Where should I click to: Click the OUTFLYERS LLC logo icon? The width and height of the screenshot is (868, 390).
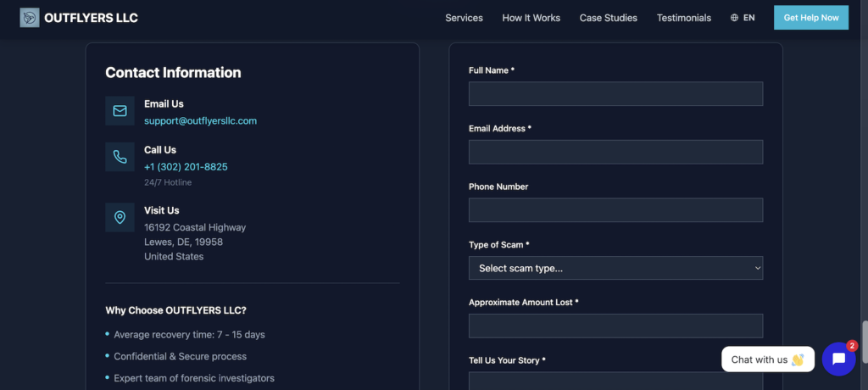[x=30, y=18]
